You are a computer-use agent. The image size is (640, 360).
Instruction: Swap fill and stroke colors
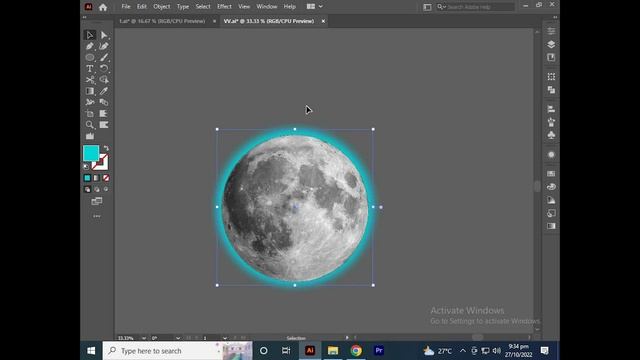[x=106, y=148]
